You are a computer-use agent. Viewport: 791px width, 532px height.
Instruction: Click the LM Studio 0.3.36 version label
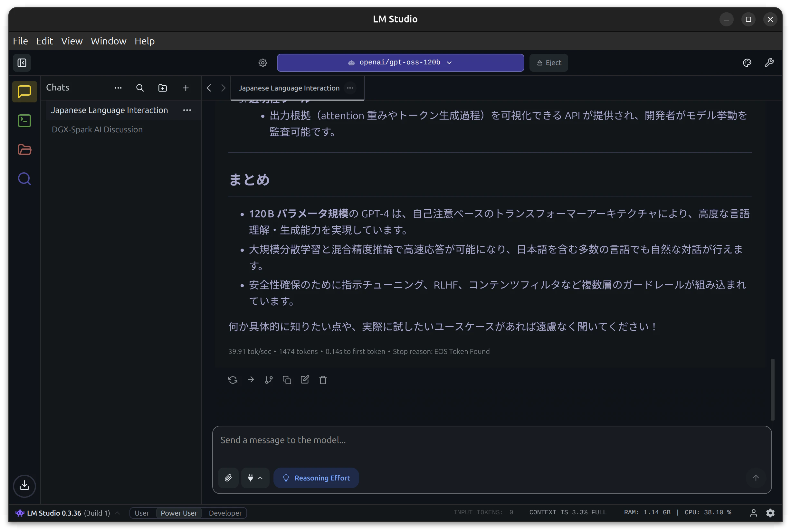coord(54,513)
